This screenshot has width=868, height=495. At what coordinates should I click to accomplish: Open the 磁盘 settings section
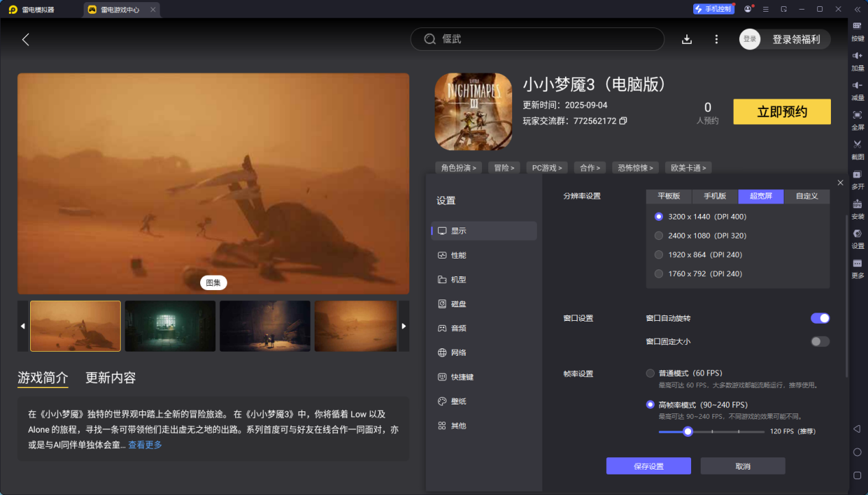pyautogui.click(x=484, y=304)
